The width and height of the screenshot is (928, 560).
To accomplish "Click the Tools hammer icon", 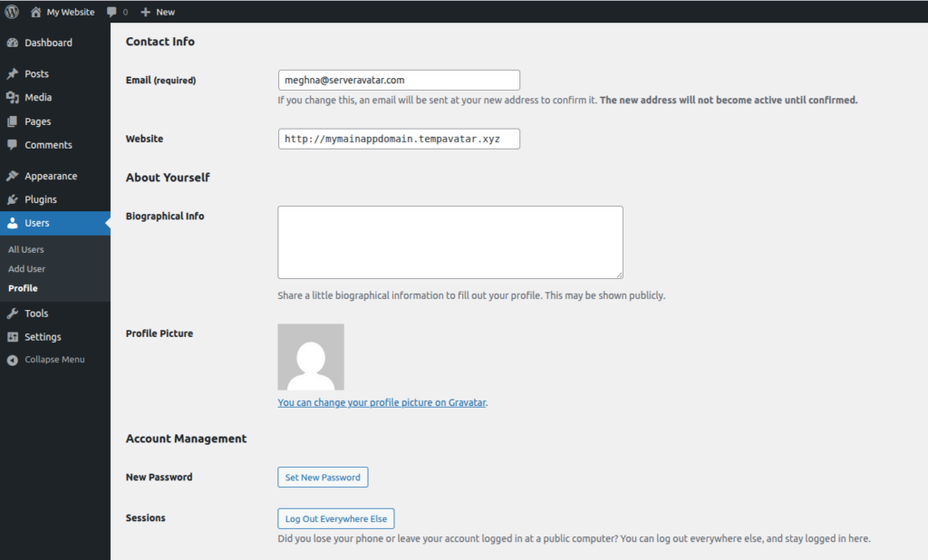I will coord(14,313).
